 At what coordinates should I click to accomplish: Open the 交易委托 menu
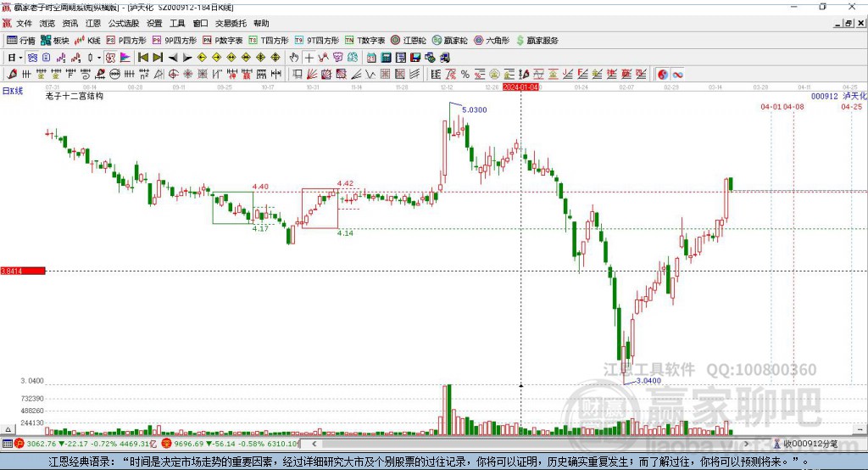tap(231, 23)
